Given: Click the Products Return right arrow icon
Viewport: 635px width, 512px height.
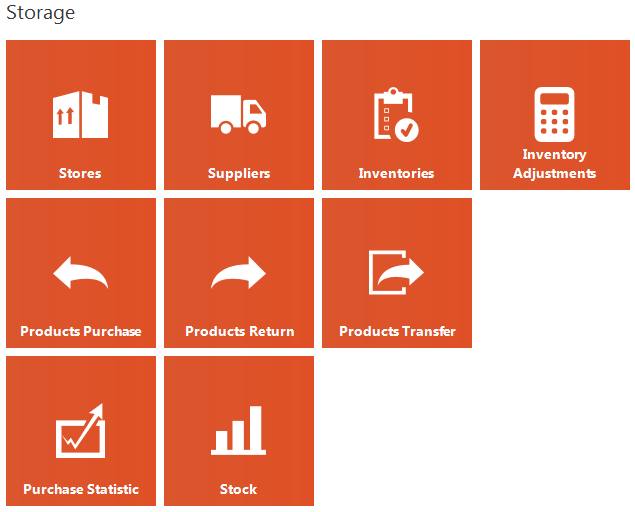Looking at the screenshot, I should tap(238, 273).
